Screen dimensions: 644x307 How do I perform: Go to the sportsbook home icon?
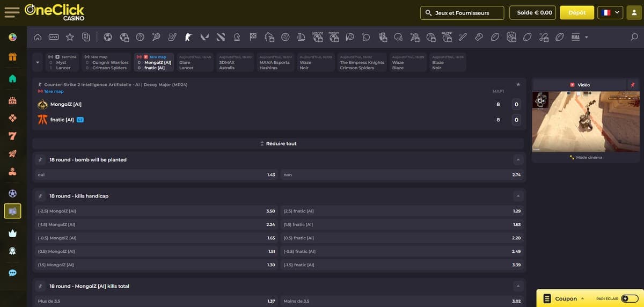click(38, 37)
